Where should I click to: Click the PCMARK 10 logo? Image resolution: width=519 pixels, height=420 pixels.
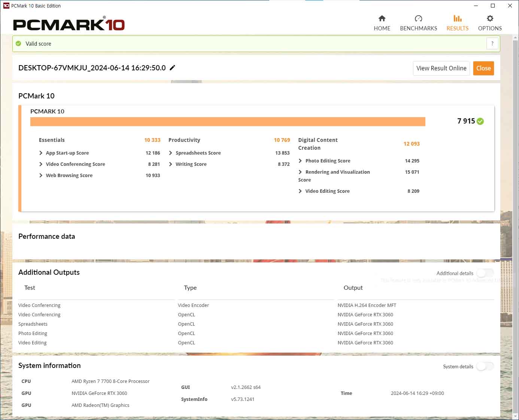tap(69, 24)
